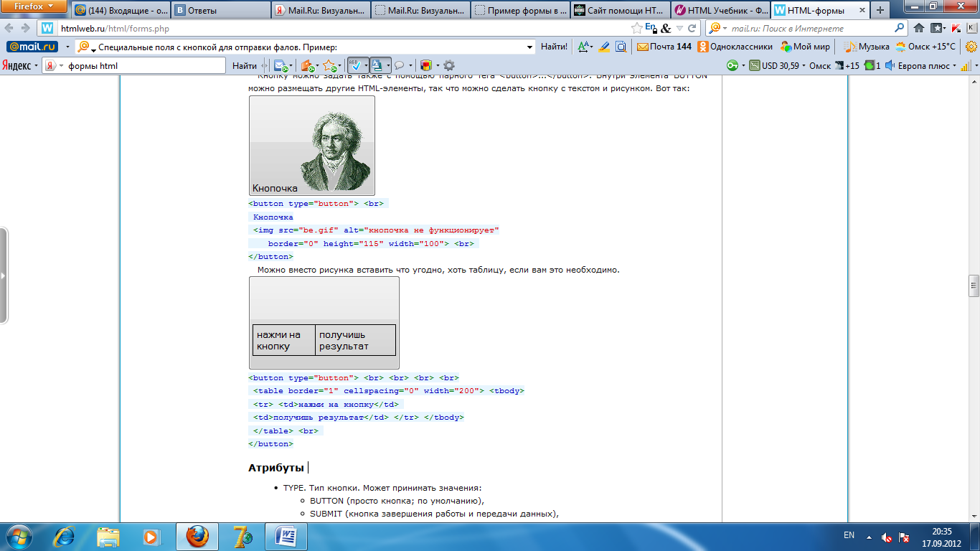The image size is (980, 551).
Task: Switch to the Ответы tab
Action: pyautogui.click(x=221, y=11)
